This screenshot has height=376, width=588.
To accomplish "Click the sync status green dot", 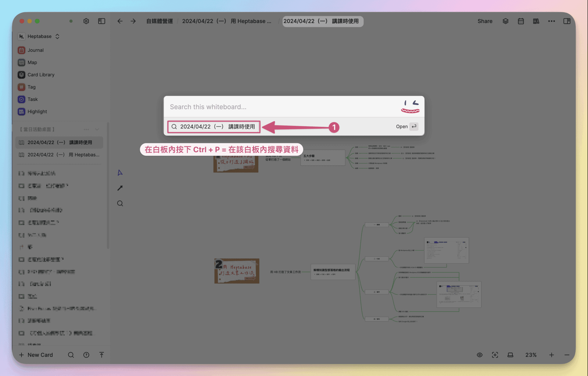I will tap(71, 21).
